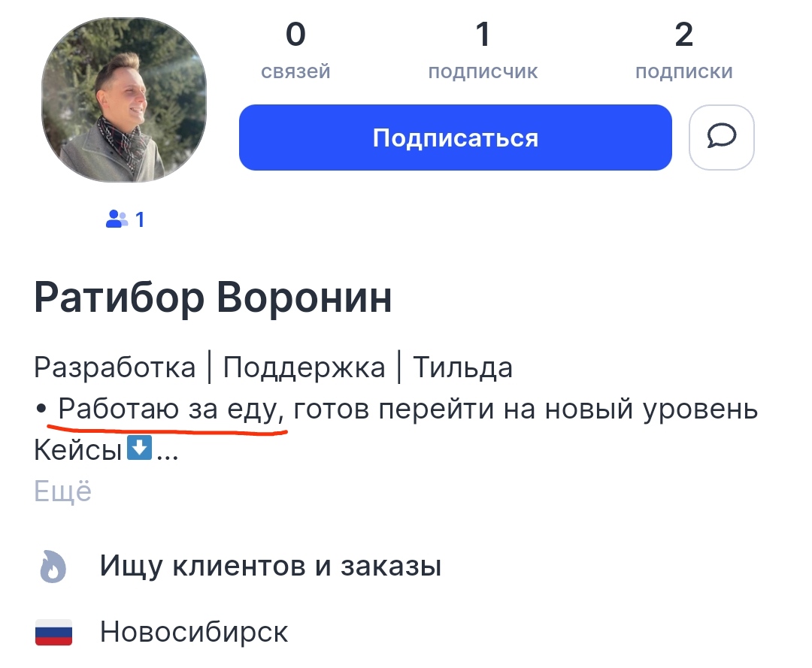Click the 'Тильда' word in the headline
Image resolution: width=812 pixels, height=668 pixels.
pos(463,368)
